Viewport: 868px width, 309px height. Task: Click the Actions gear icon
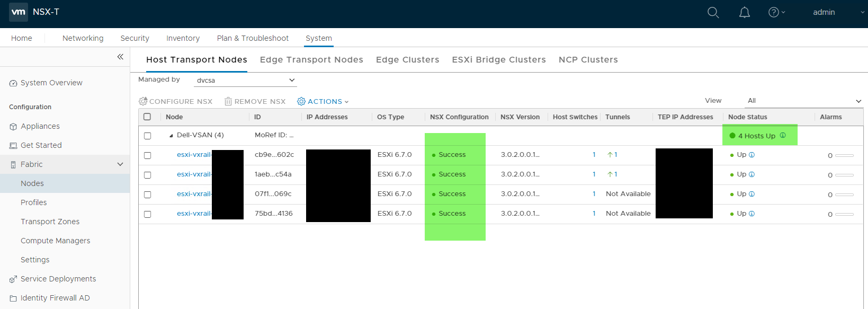[x=301, y=101]
